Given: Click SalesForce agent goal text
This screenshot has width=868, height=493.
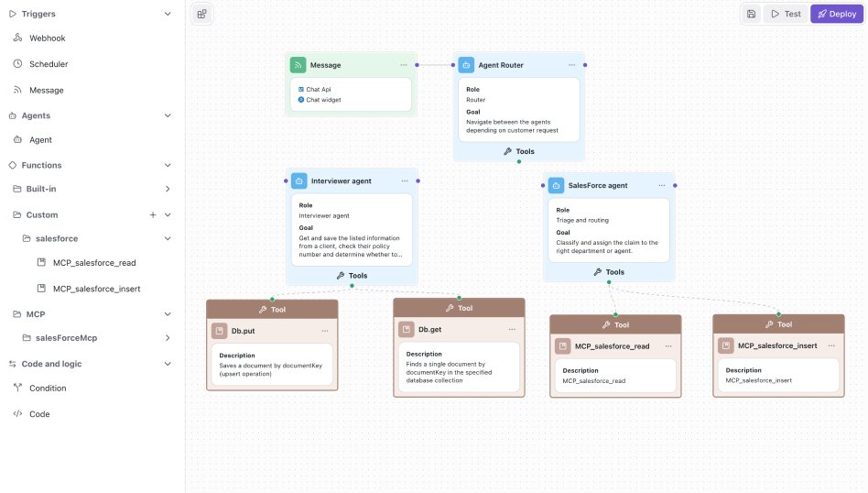Looking at the screenshot, I should pyautogui.click(x=607, y=246).
